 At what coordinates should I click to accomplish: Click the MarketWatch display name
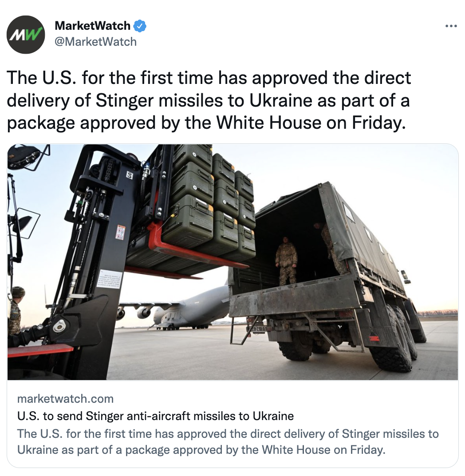93,26
